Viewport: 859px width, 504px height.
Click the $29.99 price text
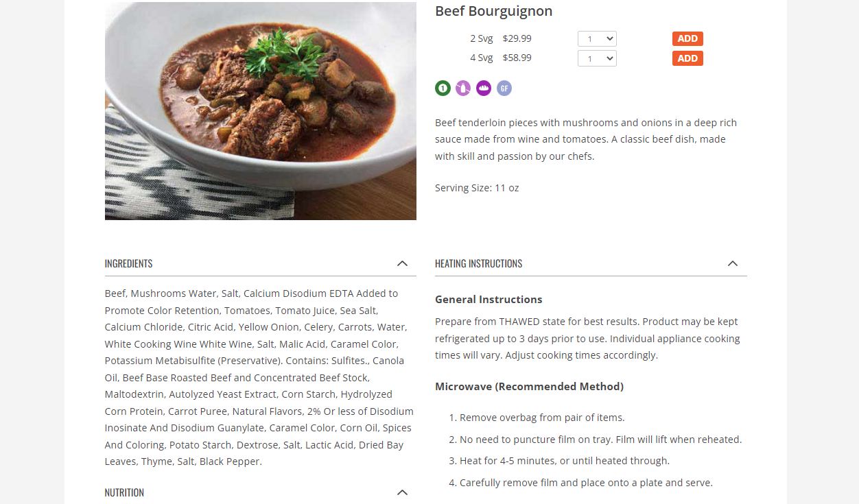point(517,38)
